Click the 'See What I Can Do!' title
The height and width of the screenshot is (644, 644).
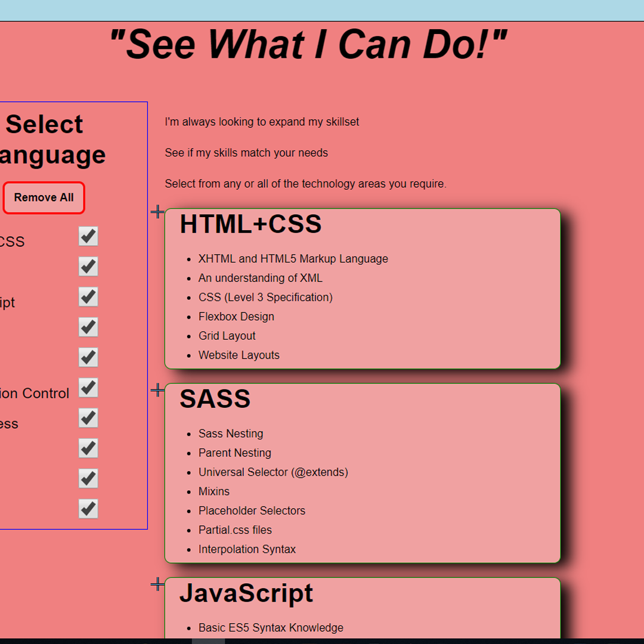pos(308,44)
